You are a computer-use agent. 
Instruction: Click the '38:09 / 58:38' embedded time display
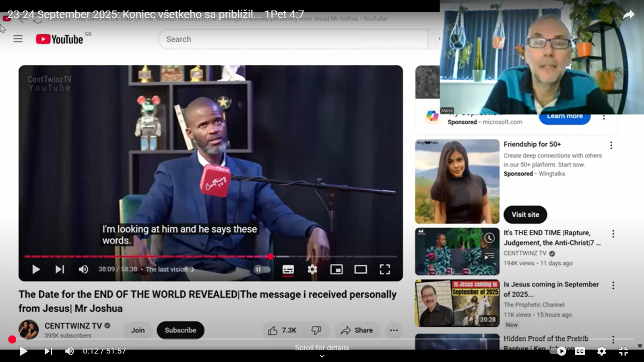coord(118,269)
